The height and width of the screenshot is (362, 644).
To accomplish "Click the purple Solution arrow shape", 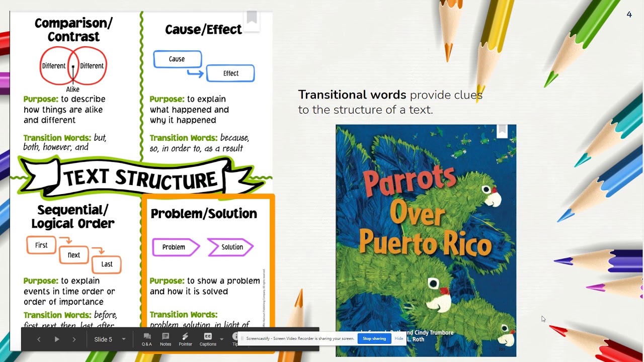I will tap(230, 247).
